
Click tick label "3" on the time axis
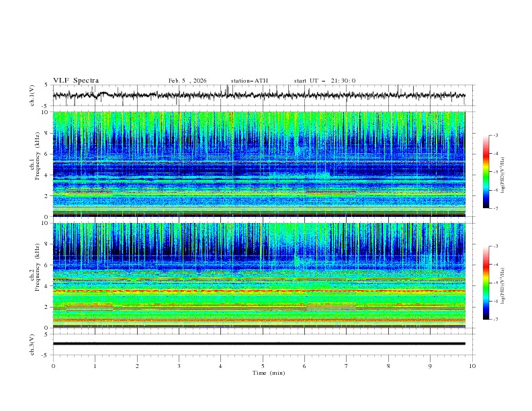point(179,366)
